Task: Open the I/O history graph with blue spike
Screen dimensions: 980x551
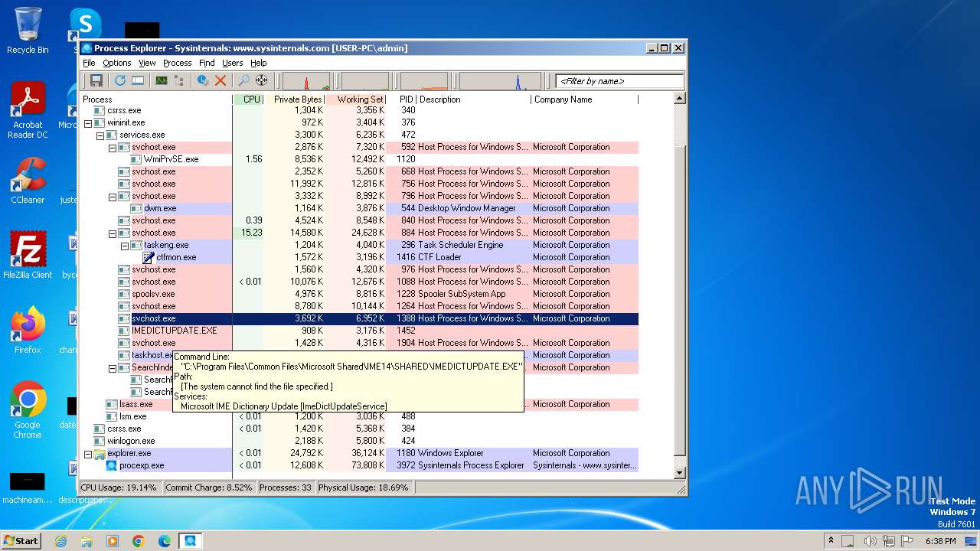Action: [x=500, y=81]
